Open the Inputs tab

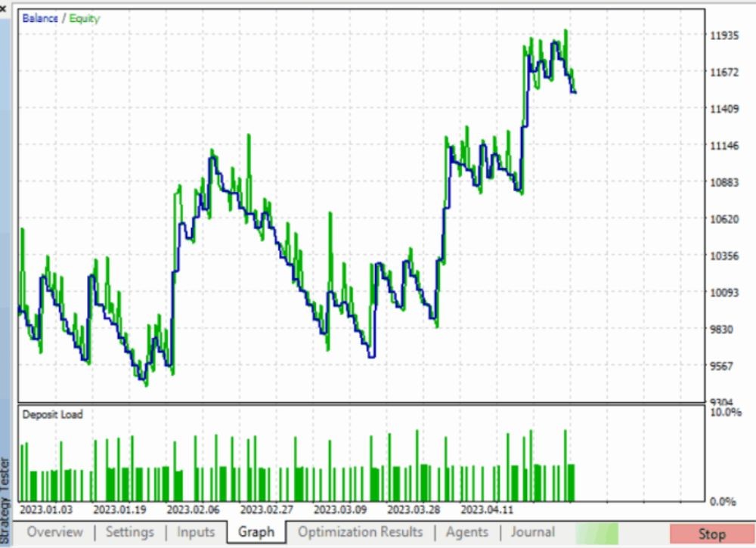pyautogui.click(x=196, y=532)
